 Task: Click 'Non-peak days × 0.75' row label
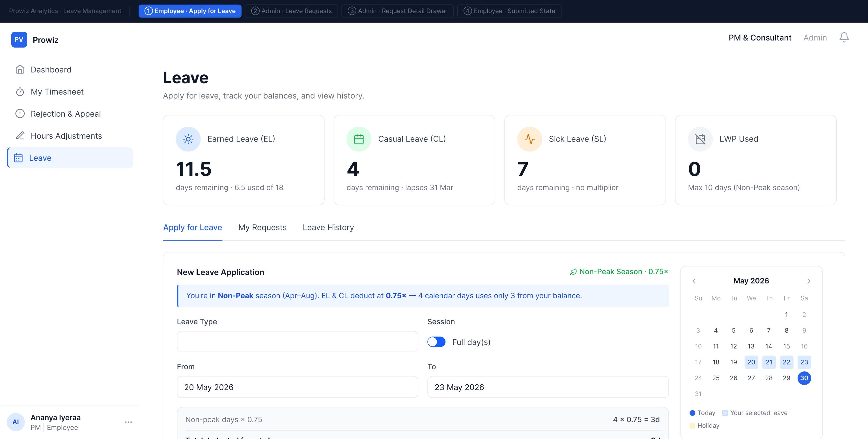tap(223, 419)
